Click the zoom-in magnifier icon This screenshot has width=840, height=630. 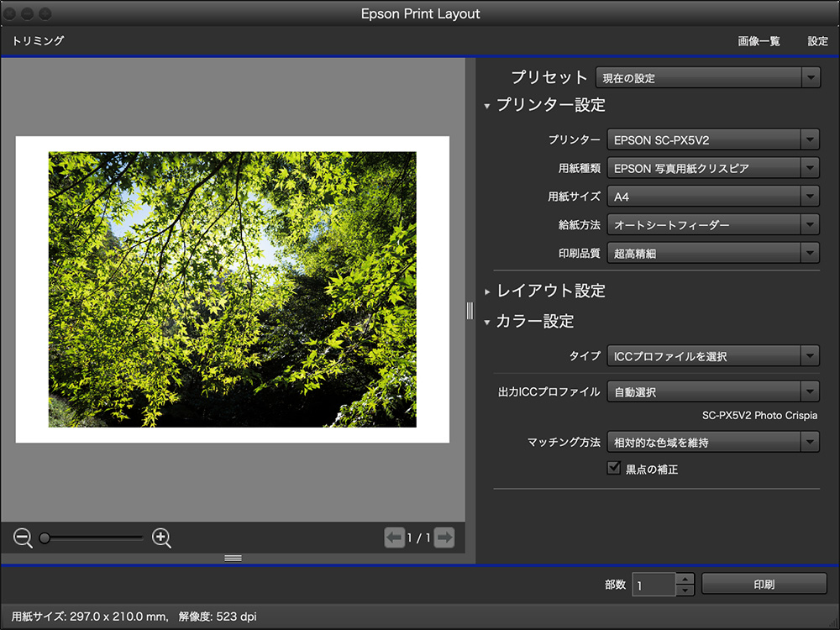tap(161, 538)
